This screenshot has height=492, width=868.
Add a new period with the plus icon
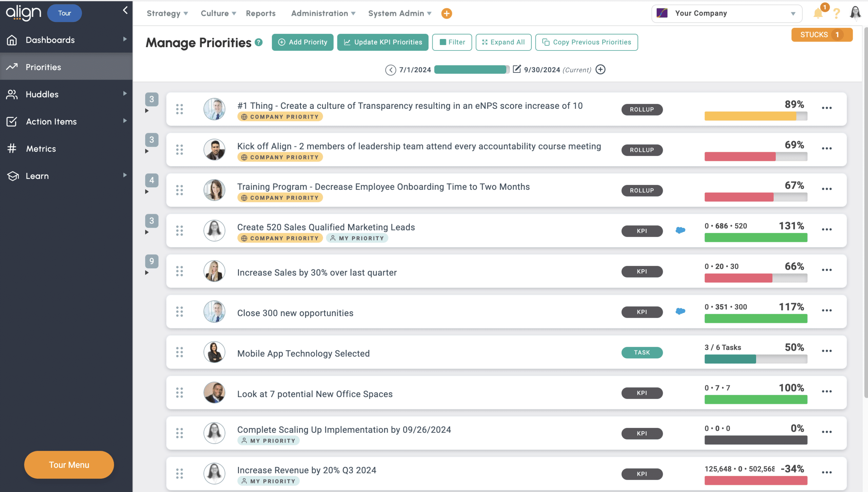(x=600, y=69)
